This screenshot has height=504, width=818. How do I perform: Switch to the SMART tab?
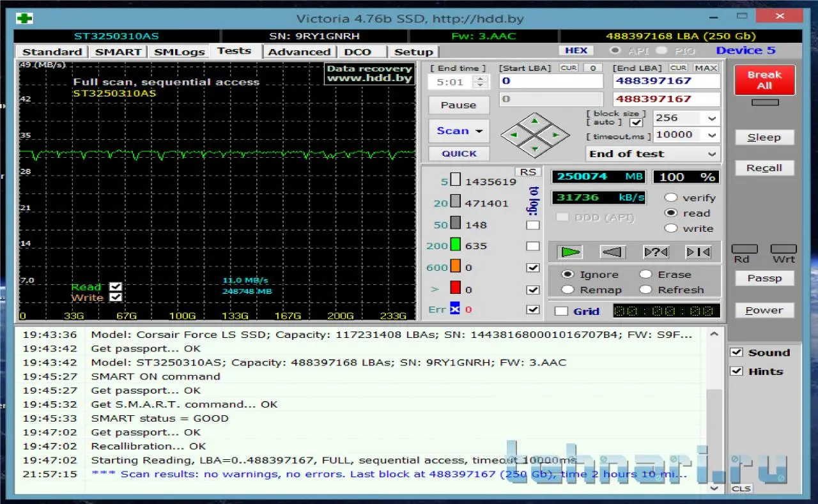pos(118,52)
